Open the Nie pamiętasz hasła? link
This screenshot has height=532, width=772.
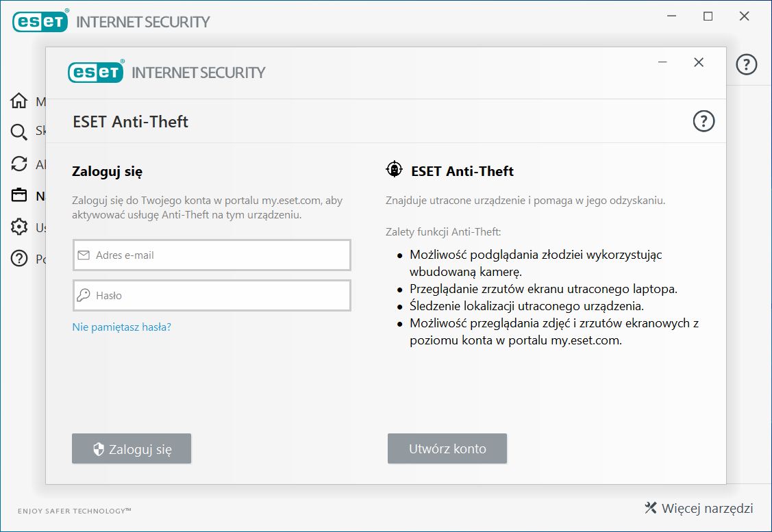(122, 327)
